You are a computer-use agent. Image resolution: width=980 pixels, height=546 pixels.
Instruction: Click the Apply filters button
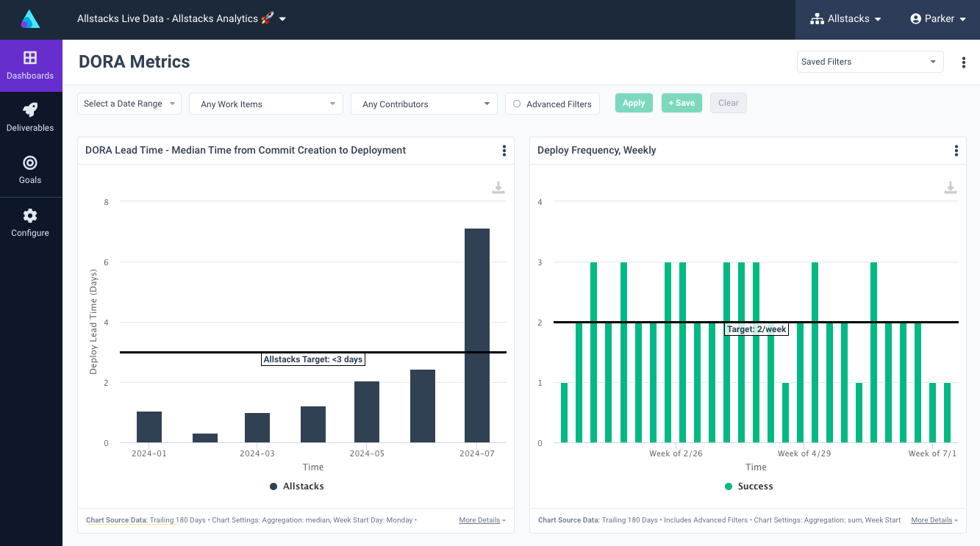tap(634, 103)
